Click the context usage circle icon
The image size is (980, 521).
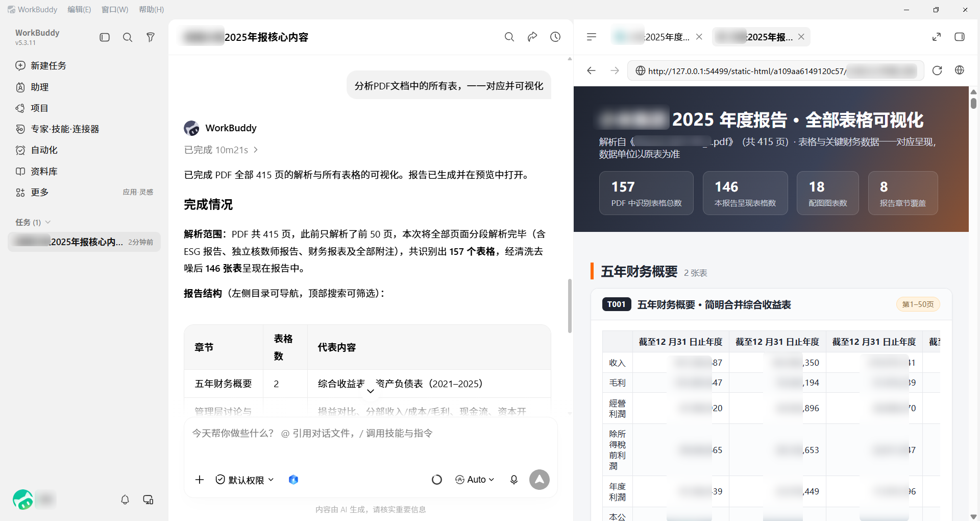point(437,480)
